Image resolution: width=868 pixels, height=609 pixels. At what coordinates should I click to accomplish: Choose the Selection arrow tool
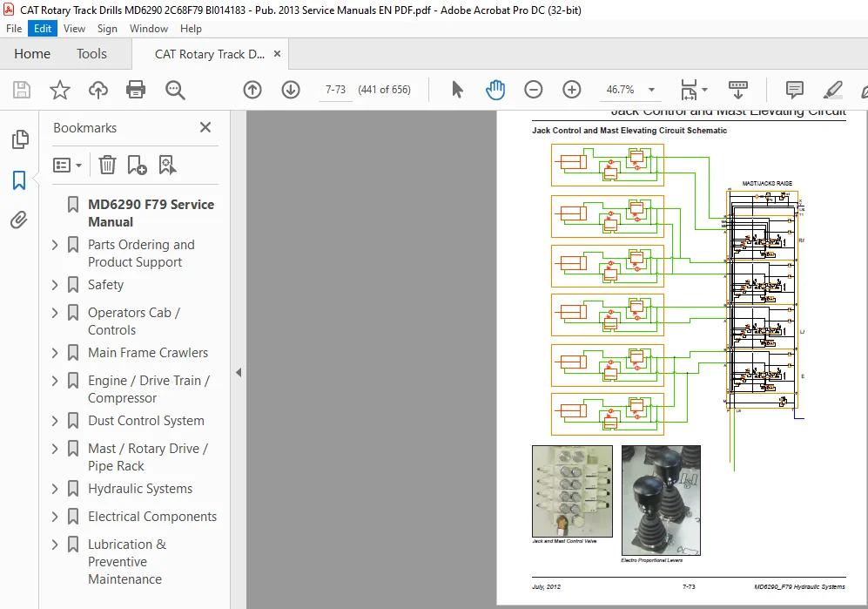coord(457,90)
